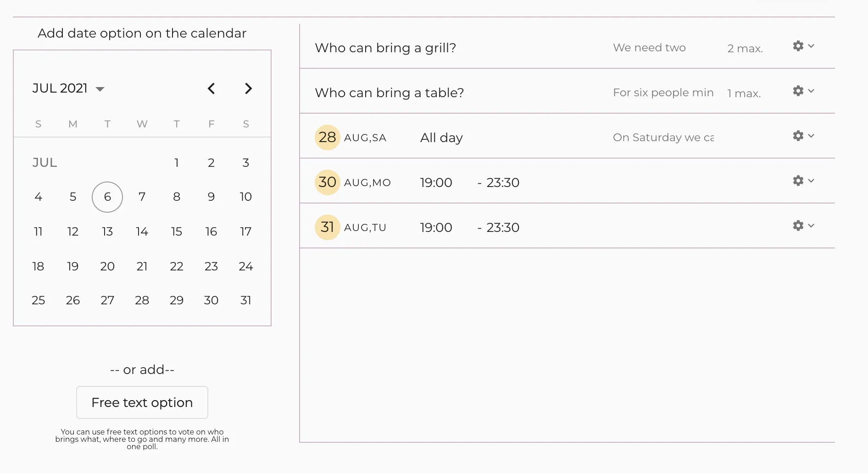Change the 23:30 end time for 31 Aug
This screenshot has height=473, width=868.
tap(503, 227)
